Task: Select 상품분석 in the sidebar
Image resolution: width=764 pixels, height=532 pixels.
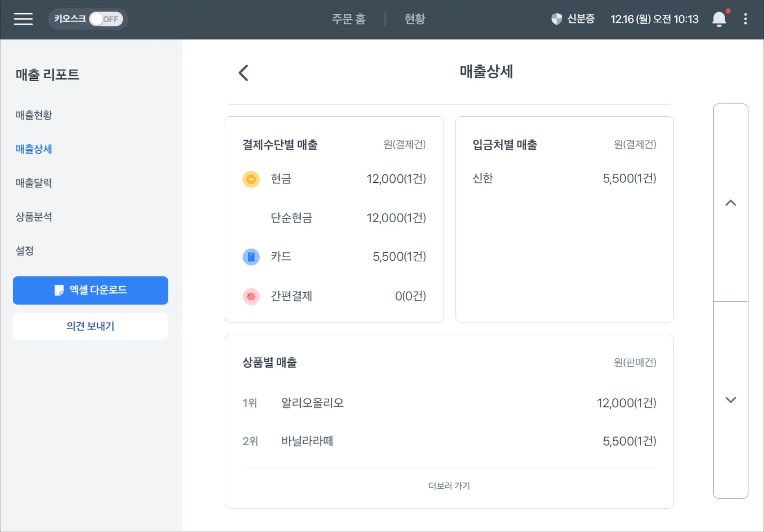Action: point(34,217)
